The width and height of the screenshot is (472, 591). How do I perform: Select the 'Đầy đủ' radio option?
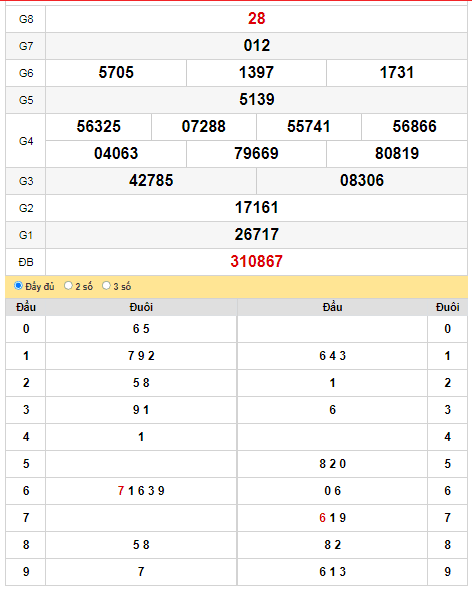(x=18, y=286)
